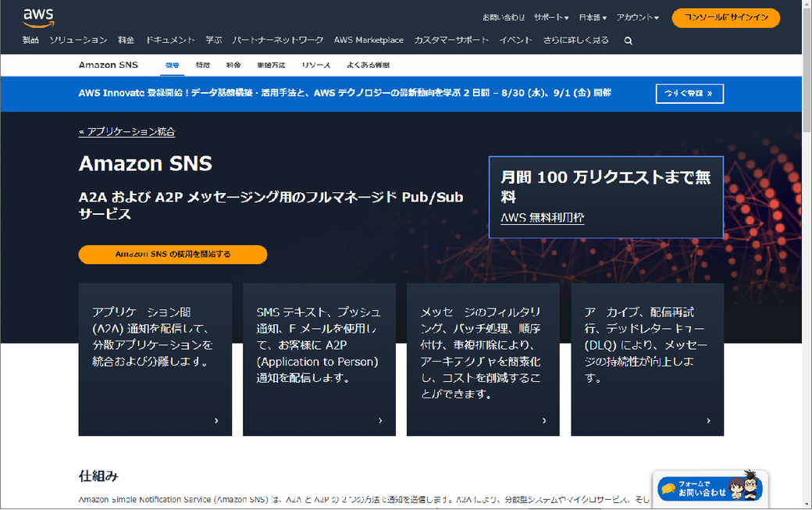Open the search magnifier icon

click(x=629, y=41)
